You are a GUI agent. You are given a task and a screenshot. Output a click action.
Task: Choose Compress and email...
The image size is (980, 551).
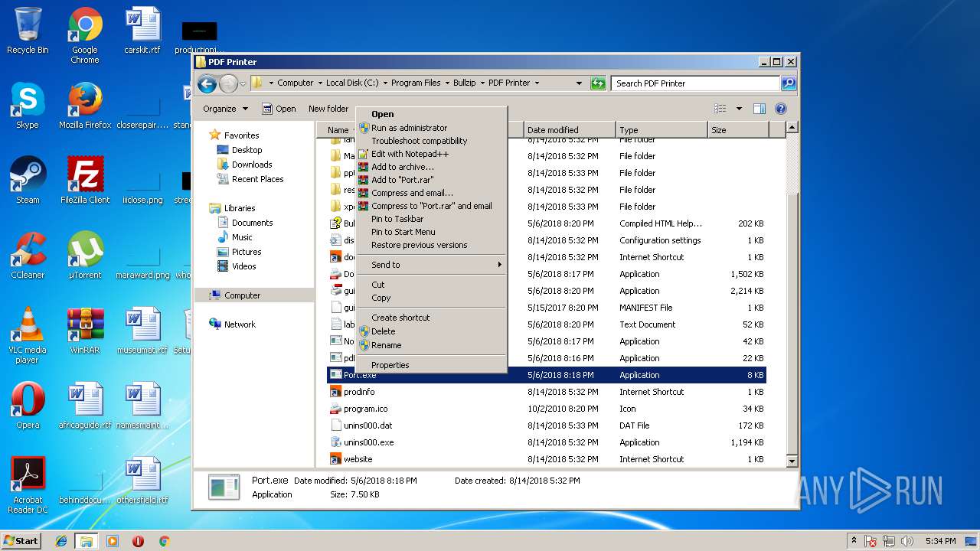[431, 193]
